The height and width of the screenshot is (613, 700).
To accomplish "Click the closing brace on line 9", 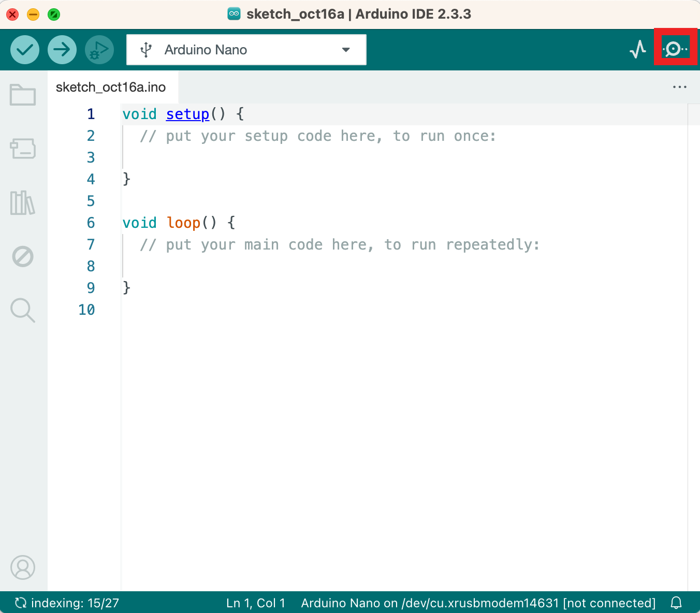I will 126,288.
